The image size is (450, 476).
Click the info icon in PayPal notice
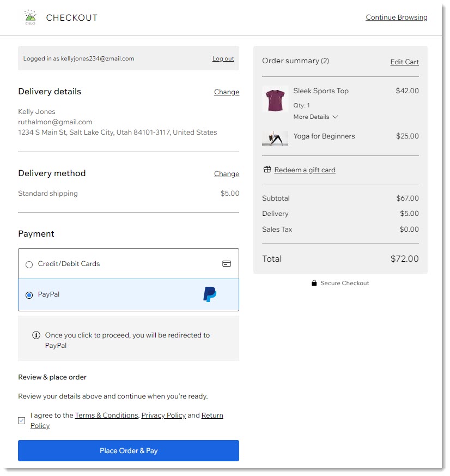click(x=37, y=335)
